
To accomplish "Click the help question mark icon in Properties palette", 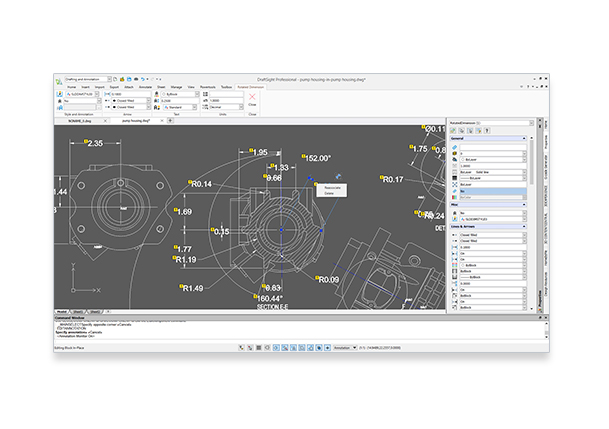I will [487, 130].
